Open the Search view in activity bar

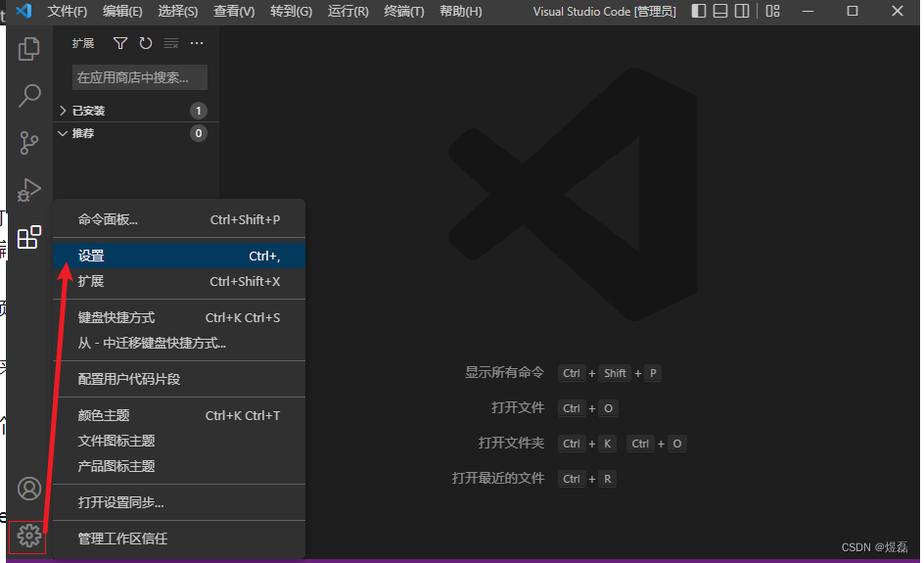(29, 96)
